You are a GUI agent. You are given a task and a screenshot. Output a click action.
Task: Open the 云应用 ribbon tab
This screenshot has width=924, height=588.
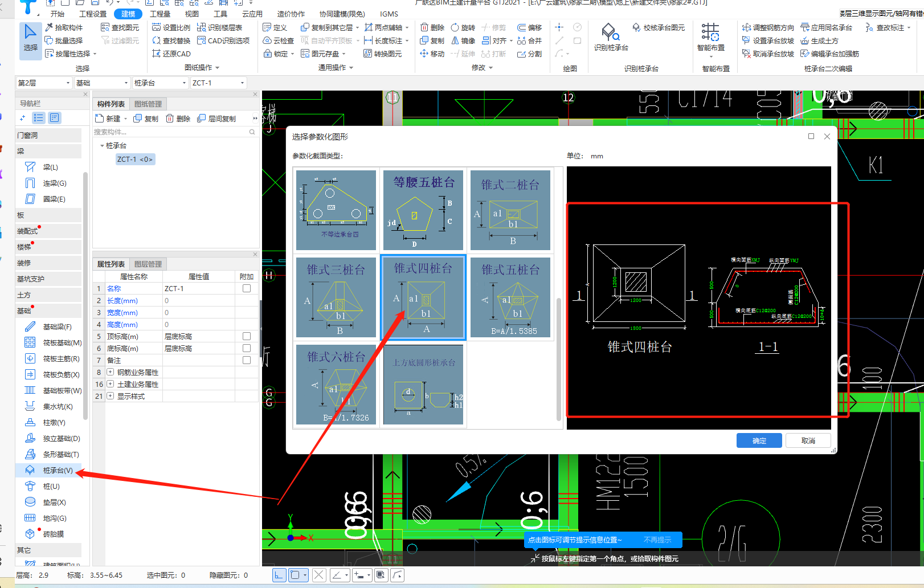252,14
